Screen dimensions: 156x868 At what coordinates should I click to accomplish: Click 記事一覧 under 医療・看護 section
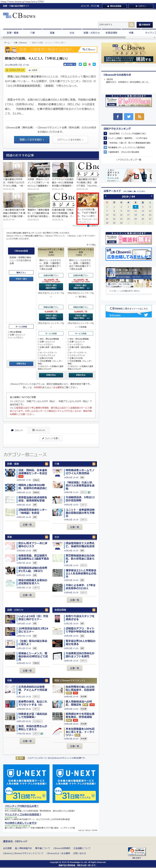27,524
